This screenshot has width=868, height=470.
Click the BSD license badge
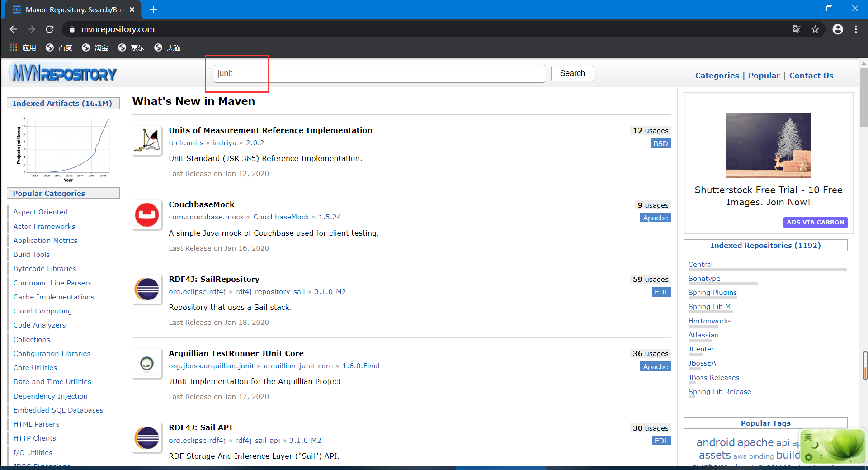tap(660, 143)
